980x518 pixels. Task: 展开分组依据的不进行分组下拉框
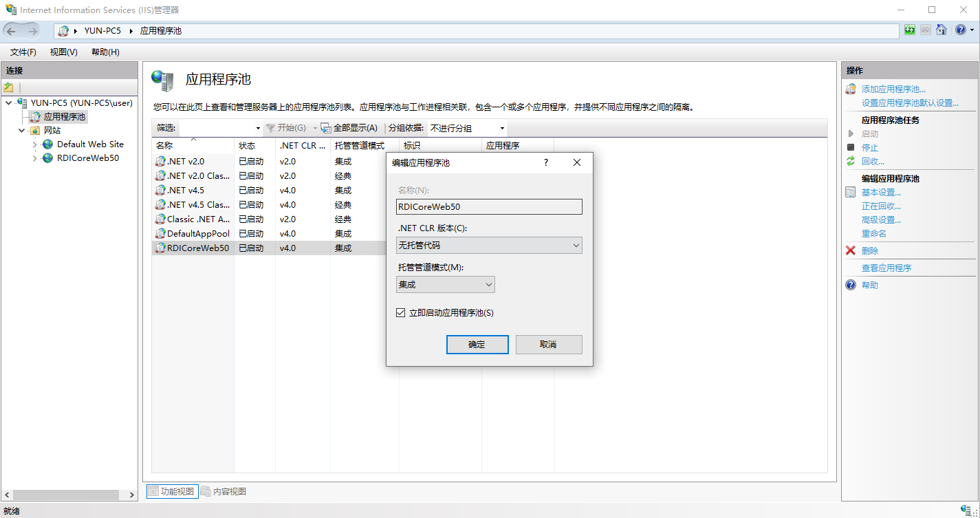click(x=503, y=128)
